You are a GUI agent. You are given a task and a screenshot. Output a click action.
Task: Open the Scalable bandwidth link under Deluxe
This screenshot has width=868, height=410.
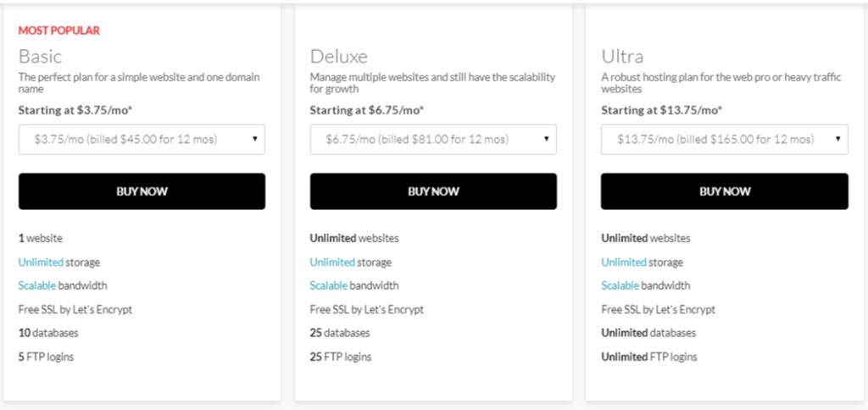(329, 285)
